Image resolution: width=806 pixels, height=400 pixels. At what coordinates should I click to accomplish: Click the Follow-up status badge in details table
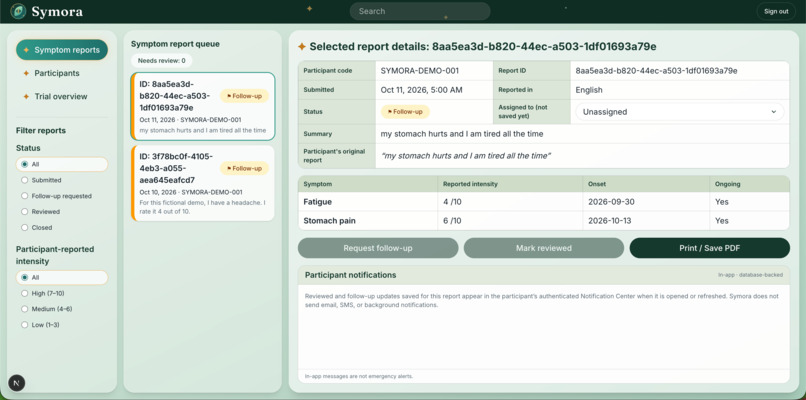405,112
